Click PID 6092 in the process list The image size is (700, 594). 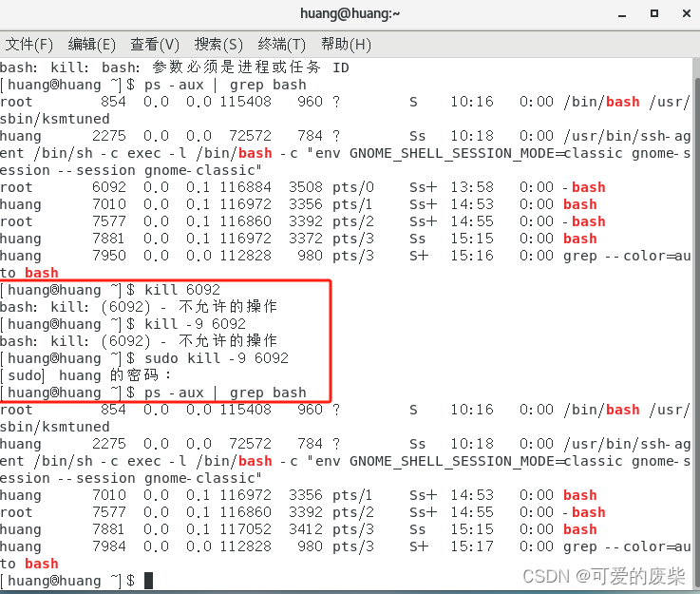pos(109,187)
